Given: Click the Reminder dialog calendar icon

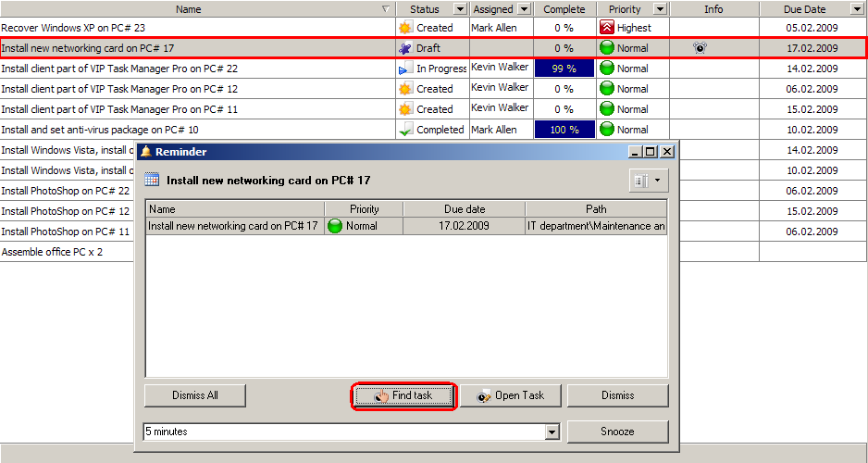Looking at the screenshot, I should click(x=152, y=180).
